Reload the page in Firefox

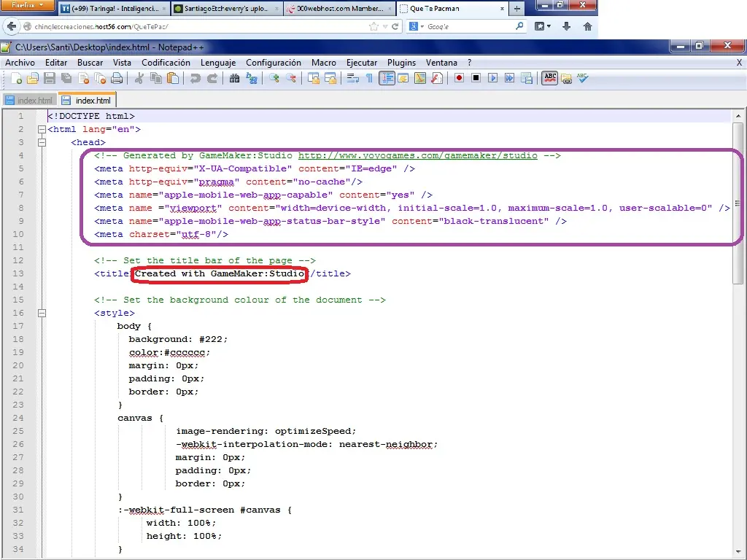pyautogui.click(x=395, y=27)
